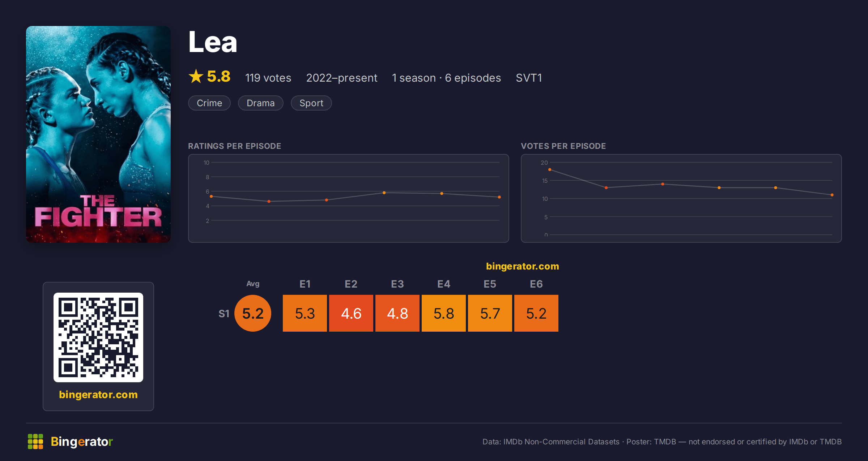
Task: Select episode E1 rating tile 5.3
Action: (305, 313)
